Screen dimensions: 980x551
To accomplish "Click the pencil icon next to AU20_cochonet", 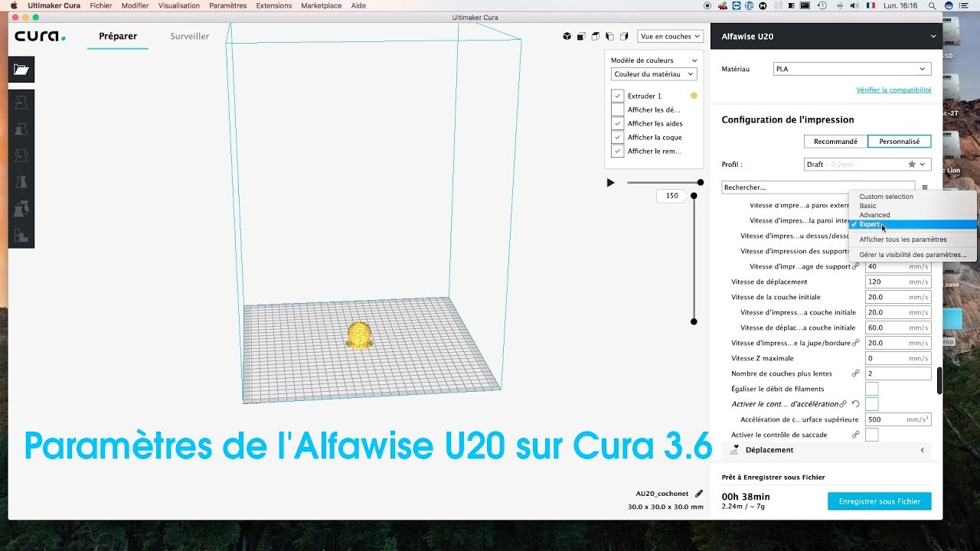I will click(699, 494).
